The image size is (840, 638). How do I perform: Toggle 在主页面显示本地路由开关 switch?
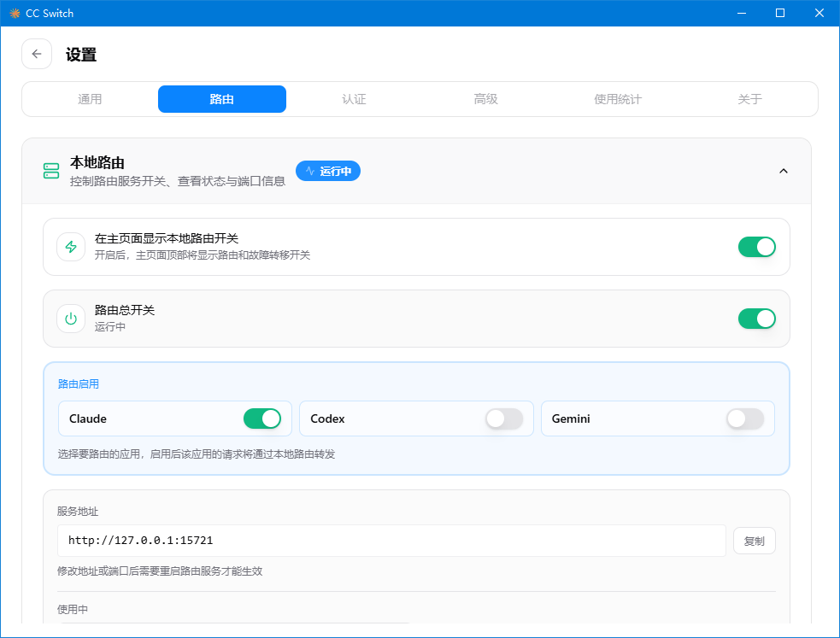pyautogui.click(x=756, y=247)
